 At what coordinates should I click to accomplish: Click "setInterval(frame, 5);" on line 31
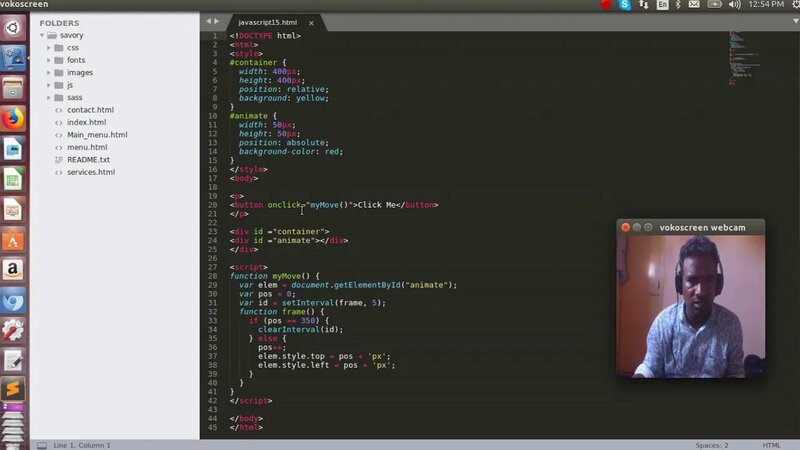pos(334,303)
